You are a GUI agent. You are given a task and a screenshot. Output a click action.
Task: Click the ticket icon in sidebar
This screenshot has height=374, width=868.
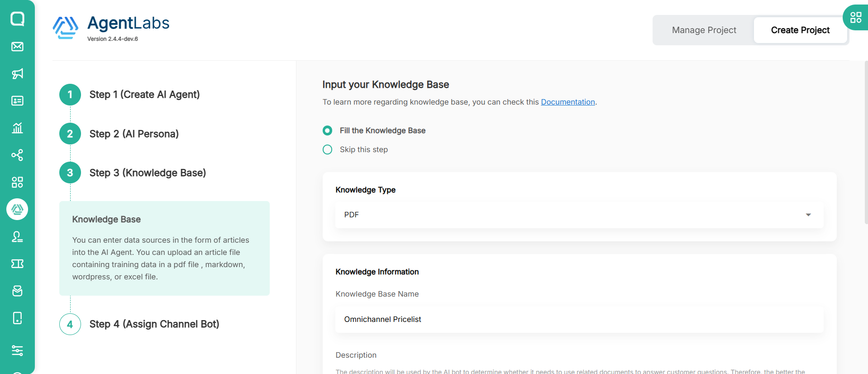tap(17, 264)
